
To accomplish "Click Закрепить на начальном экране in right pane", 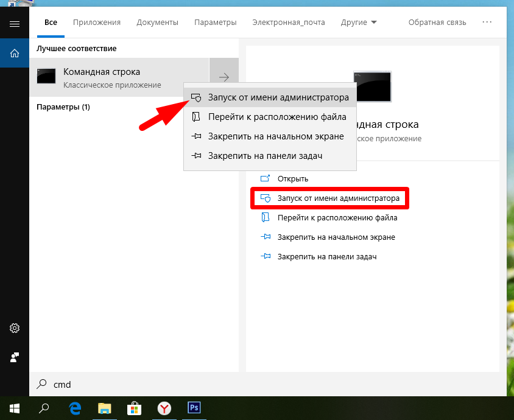I will [336, 237].
